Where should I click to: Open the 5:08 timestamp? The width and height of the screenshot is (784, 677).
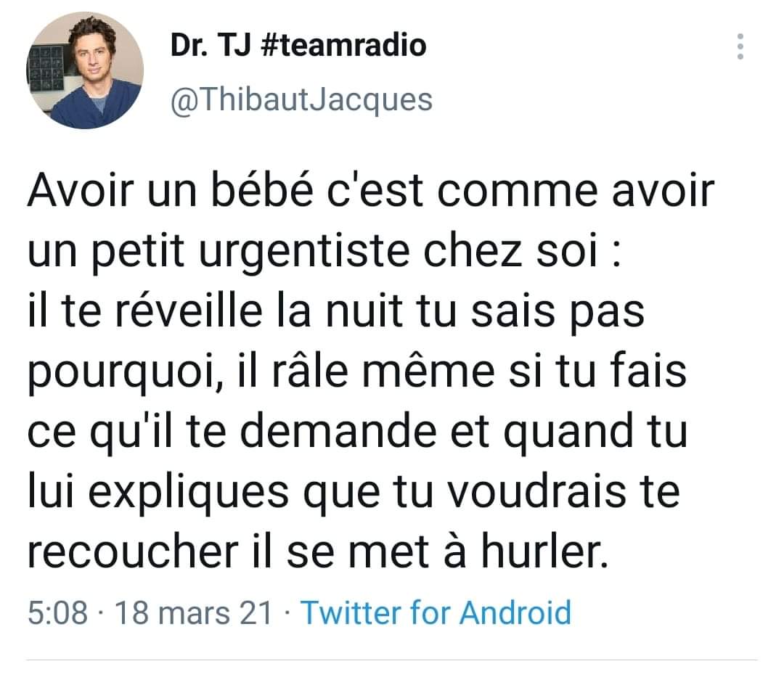click(x=57, y=612)
